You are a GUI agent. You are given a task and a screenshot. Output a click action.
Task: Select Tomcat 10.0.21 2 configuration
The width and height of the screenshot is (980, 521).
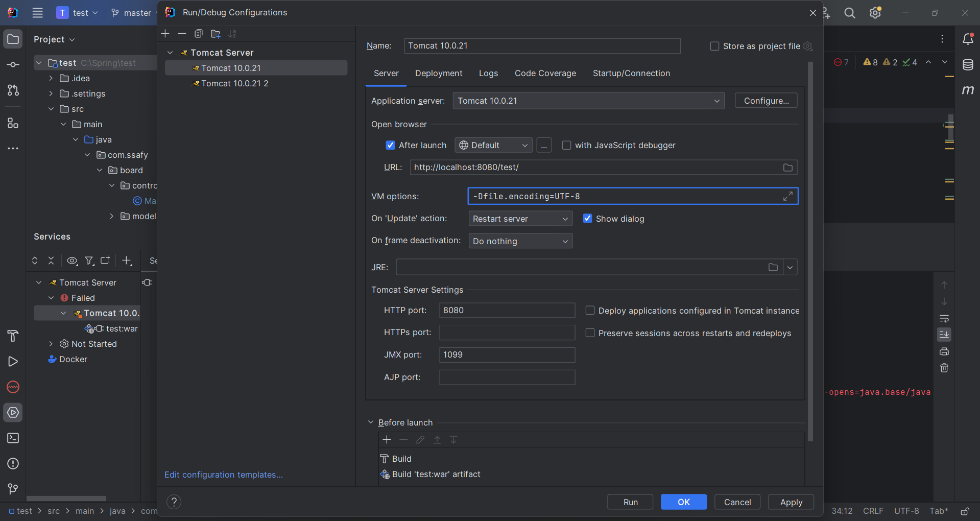click(256, 83)
